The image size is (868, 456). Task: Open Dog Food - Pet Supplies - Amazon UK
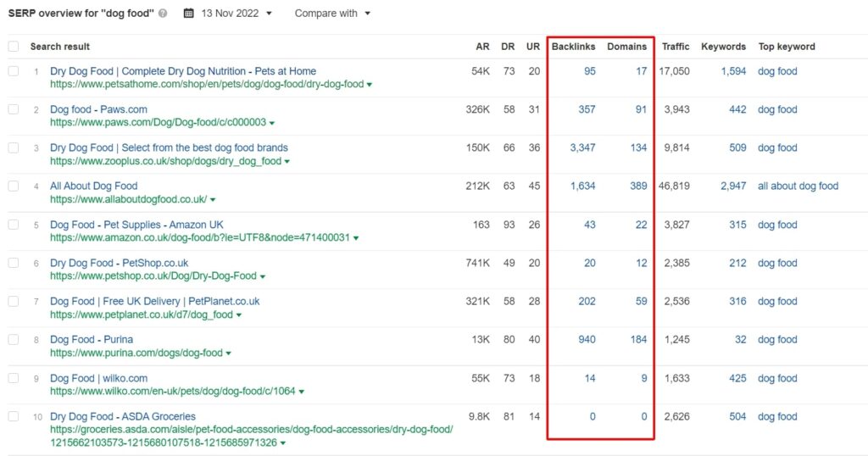[136, 225]
